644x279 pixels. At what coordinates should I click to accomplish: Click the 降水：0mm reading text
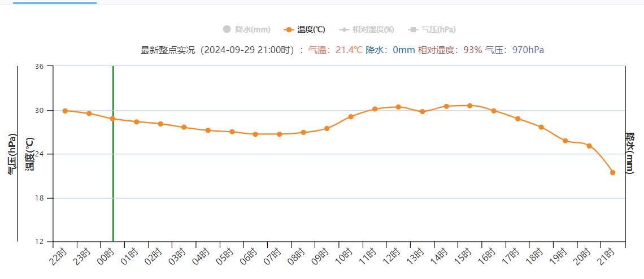click(x=390, y=50)
